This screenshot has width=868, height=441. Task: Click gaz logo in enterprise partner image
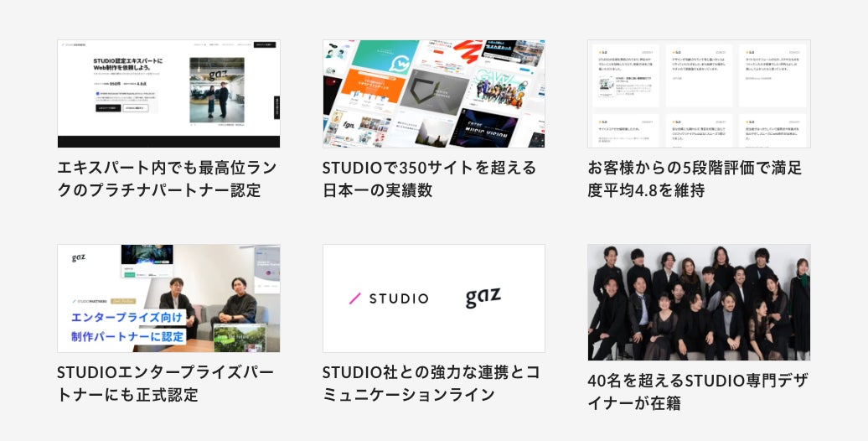click(79, 258)
